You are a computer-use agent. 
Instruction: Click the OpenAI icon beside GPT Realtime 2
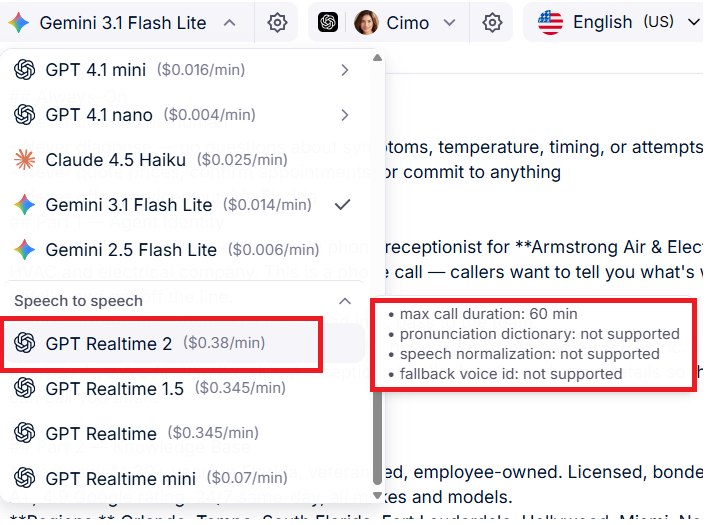point(25,343)
